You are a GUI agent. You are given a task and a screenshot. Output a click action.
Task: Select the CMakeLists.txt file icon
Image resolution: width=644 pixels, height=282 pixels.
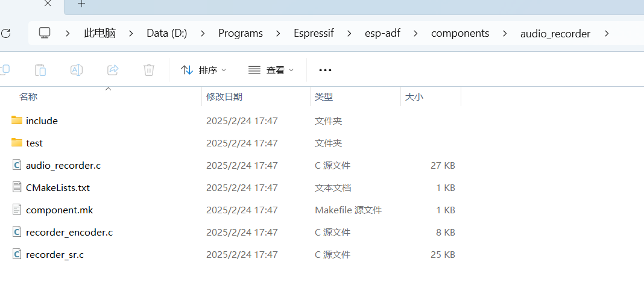[17, 187]
